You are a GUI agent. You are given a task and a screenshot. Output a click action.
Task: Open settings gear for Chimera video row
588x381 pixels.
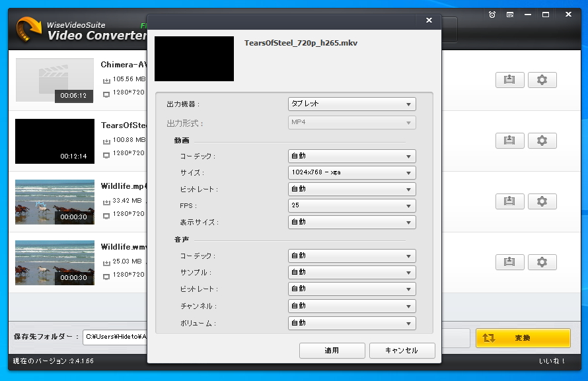(542, 80)
